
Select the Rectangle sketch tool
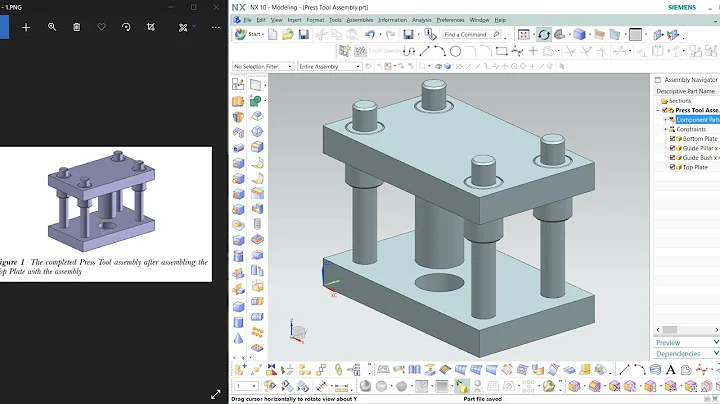point(501,51)
